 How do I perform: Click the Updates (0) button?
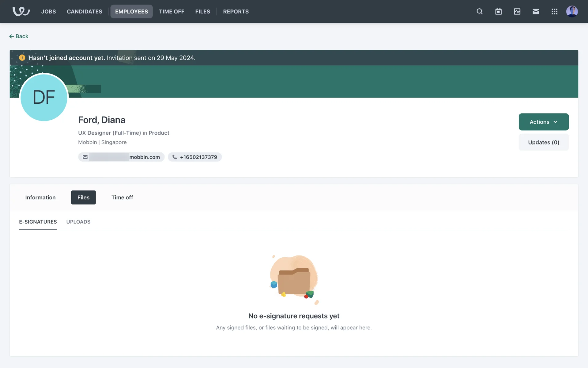(543, 142)
